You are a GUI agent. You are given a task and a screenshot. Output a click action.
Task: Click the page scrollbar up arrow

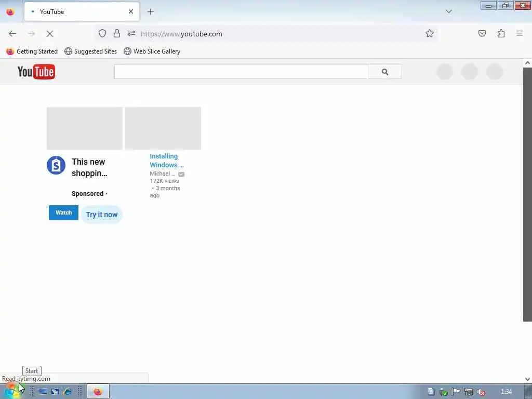(x=527, y=63)
